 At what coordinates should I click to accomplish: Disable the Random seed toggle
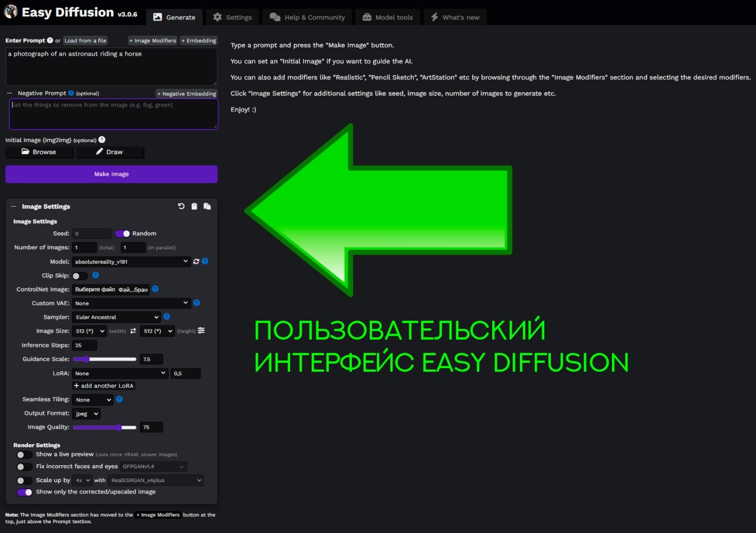[x=122, y=233]
